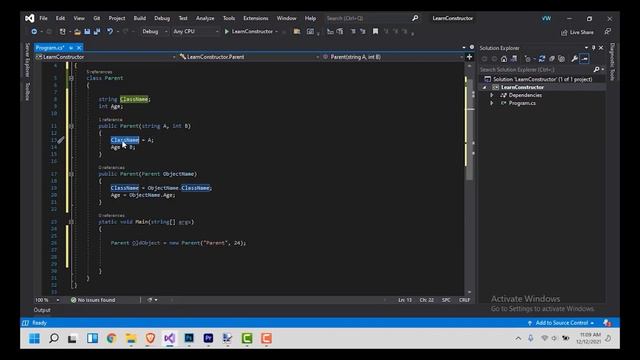Click the Save toolbar icon
640x360 pixels.
[x=87, y=31]
